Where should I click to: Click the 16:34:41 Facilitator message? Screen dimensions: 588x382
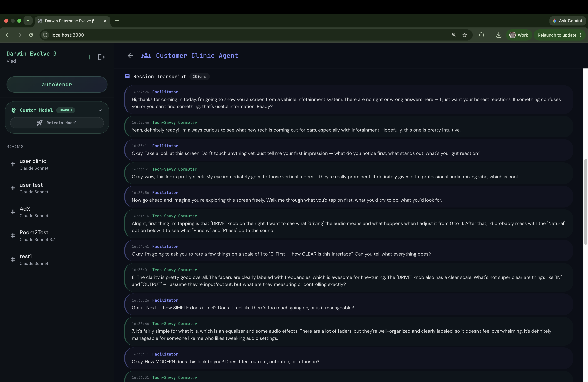tap(349, 250)
